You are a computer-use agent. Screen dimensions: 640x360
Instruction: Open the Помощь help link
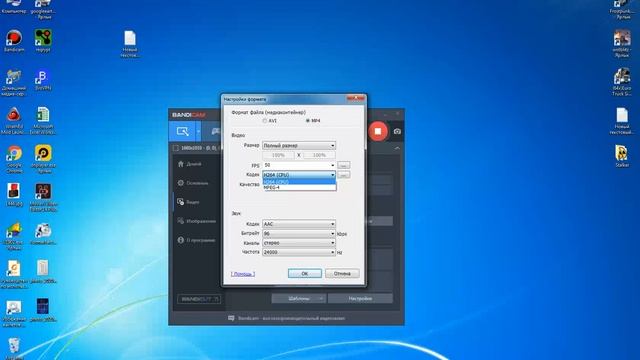point(243,274)
